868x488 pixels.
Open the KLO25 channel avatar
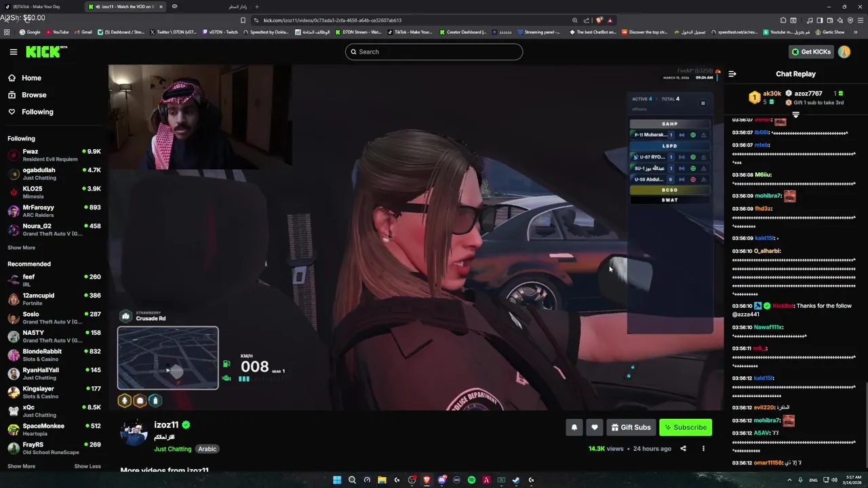coord(13,192)
